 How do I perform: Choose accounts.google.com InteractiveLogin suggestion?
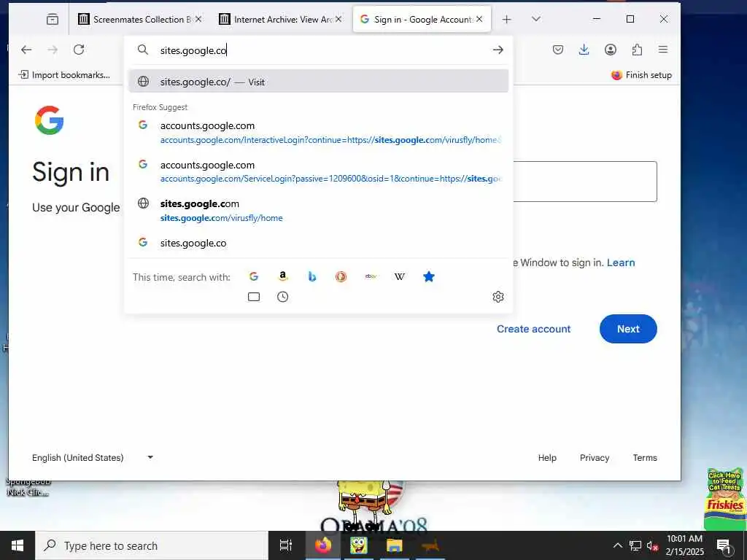pyautogui.click(x=318, y=133)
